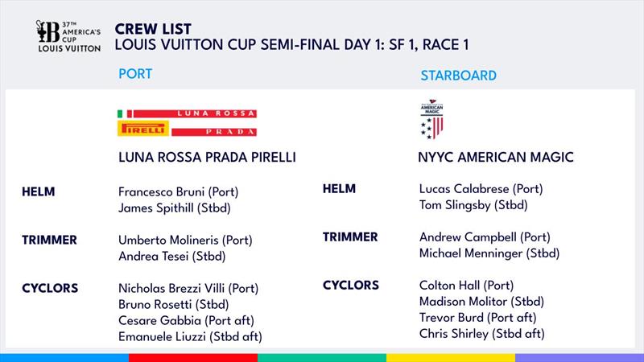Select helm Tom Slingsby (Stbd)
The image size is (644, 362).
473,205
